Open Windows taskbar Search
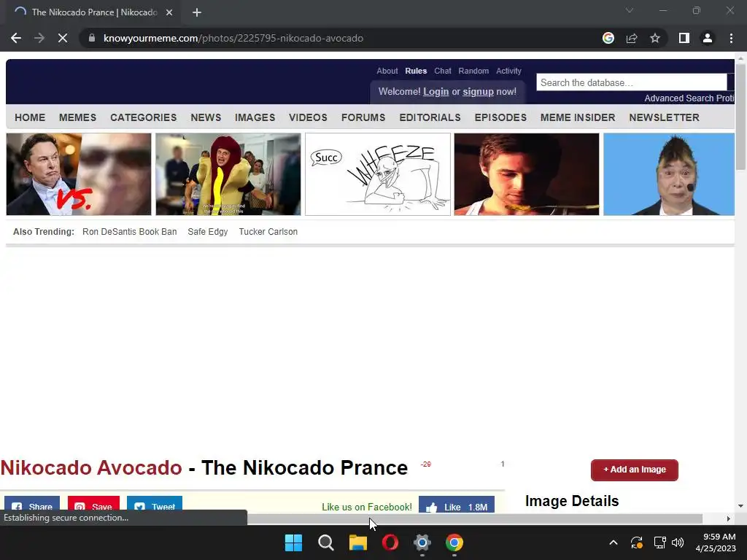This screenshot has width=747, height=560. 326,542
